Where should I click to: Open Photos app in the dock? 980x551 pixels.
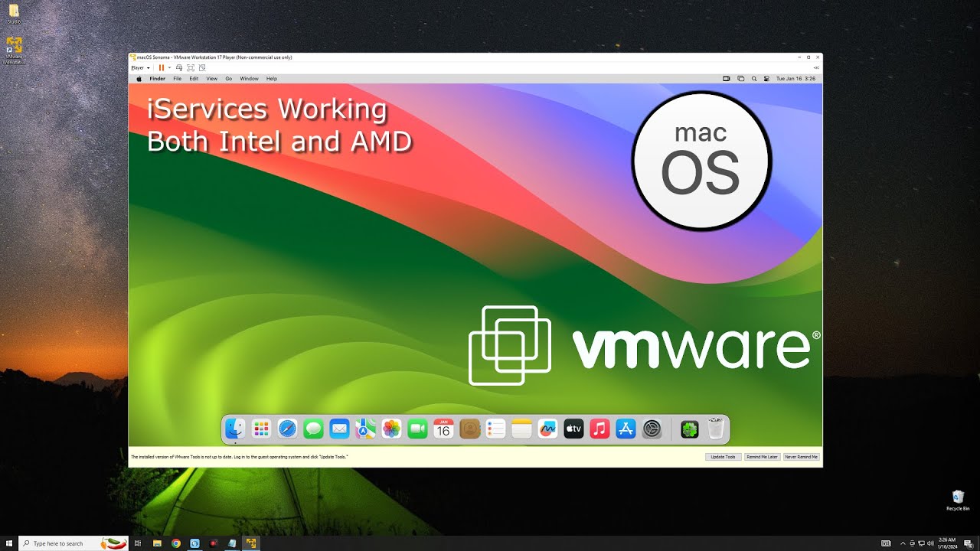pos(391,429)
